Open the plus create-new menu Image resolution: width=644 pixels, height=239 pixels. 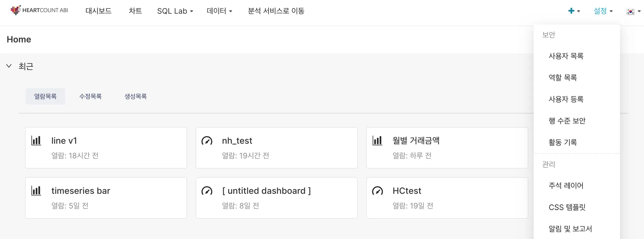(x=574, y=11)
